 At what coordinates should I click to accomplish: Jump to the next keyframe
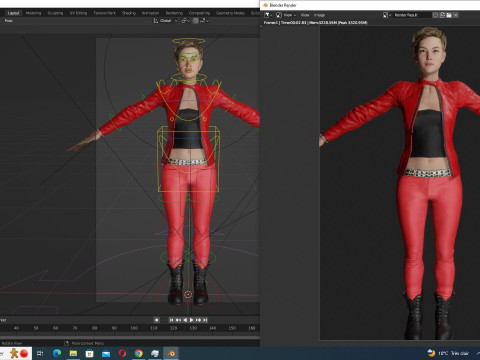point(198,320)
